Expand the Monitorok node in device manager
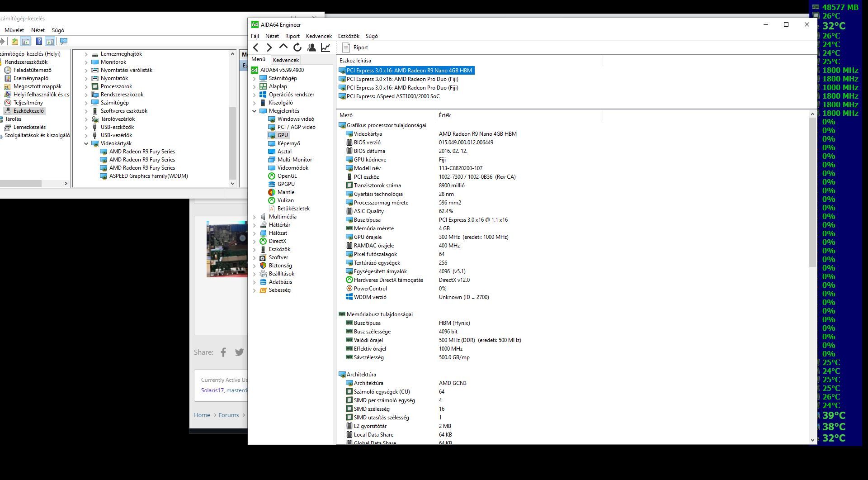The height and width of the screenshot is (480, 868). click(86, 62)
